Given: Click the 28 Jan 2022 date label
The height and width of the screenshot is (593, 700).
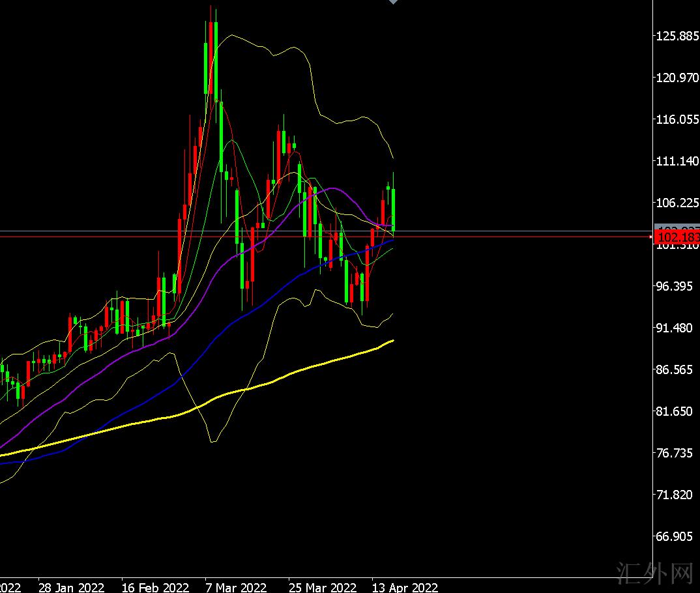Looking at the screenshot, I should click(71, 587).
